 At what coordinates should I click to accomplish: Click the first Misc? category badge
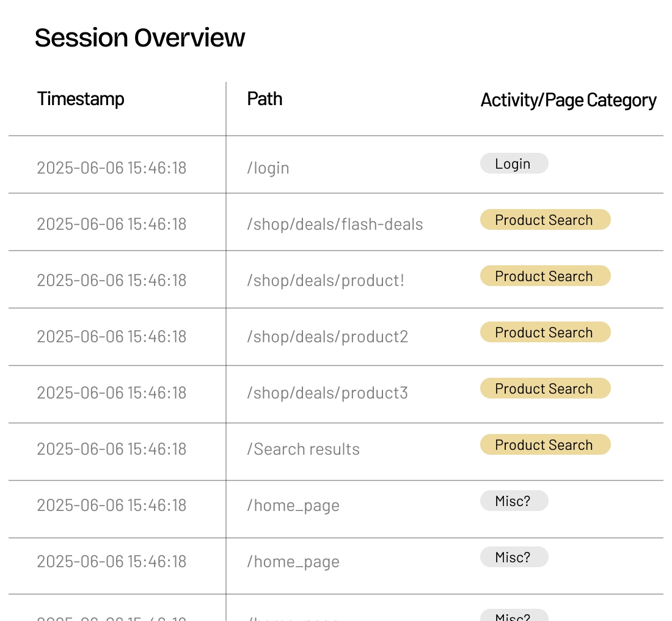pyautogui.click(x=514, y=501)
